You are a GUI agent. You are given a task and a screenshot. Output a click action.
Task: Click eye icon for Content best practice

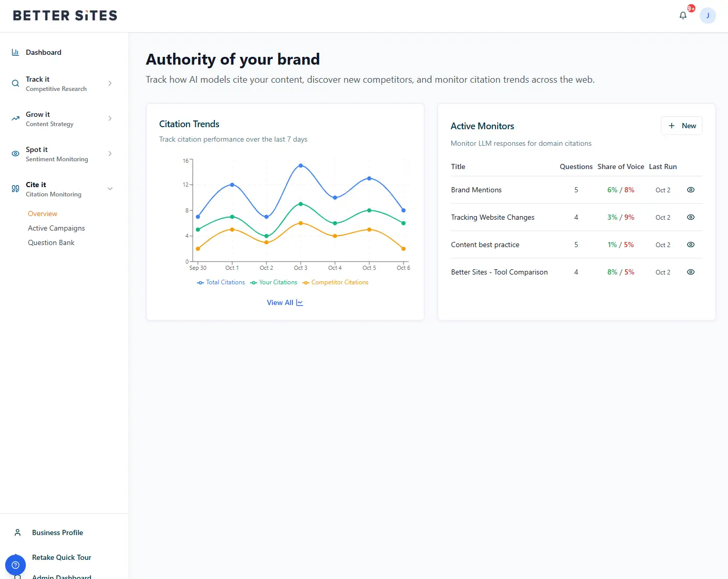[690, 245]
